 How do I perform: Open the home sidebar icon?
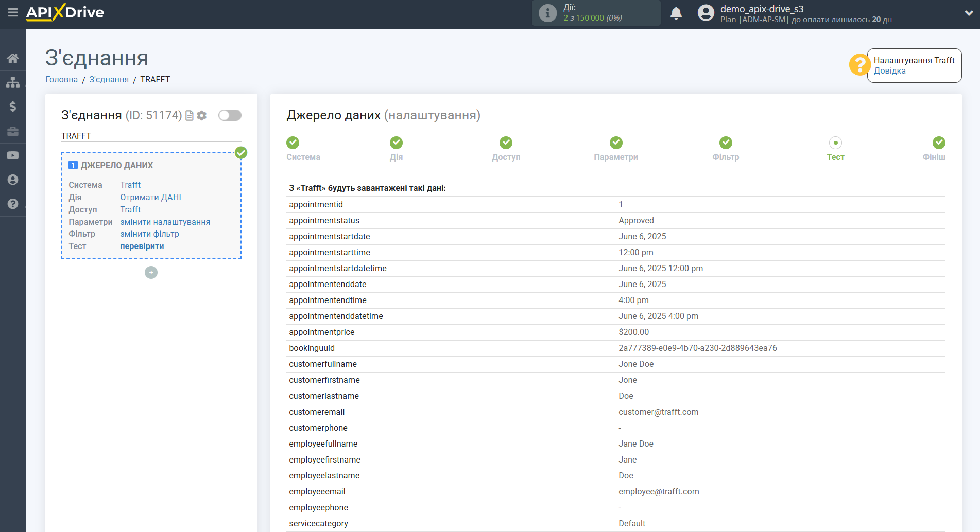13,58
